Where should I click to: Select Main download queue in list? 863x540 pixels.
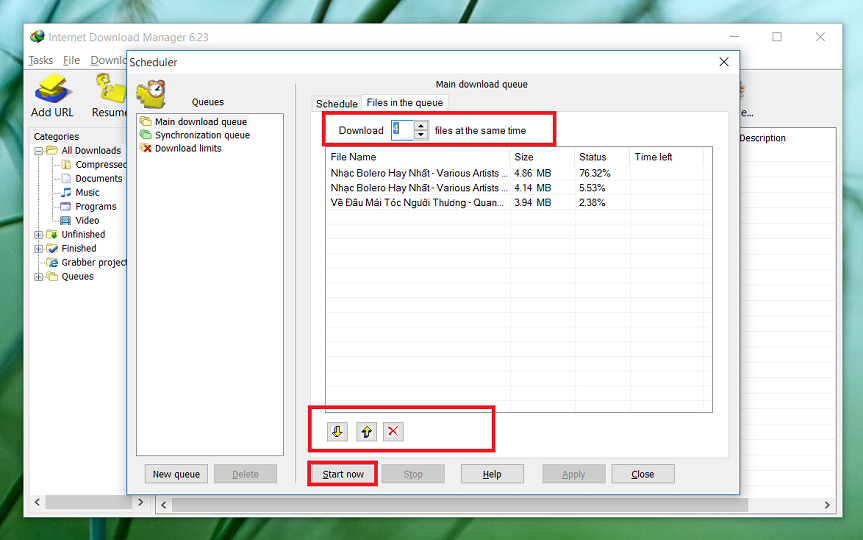201,122
